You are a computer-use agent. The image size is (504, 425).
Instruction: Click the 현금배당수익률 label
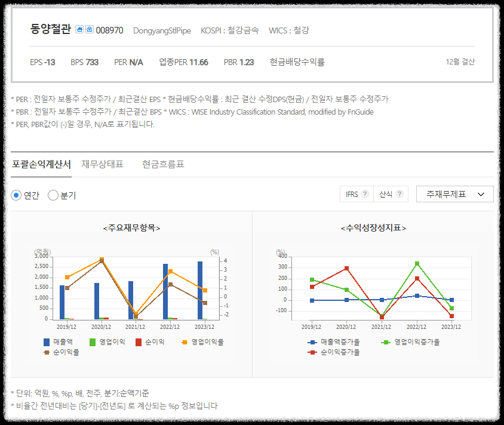pyautogui.click(x=297, y=61)
